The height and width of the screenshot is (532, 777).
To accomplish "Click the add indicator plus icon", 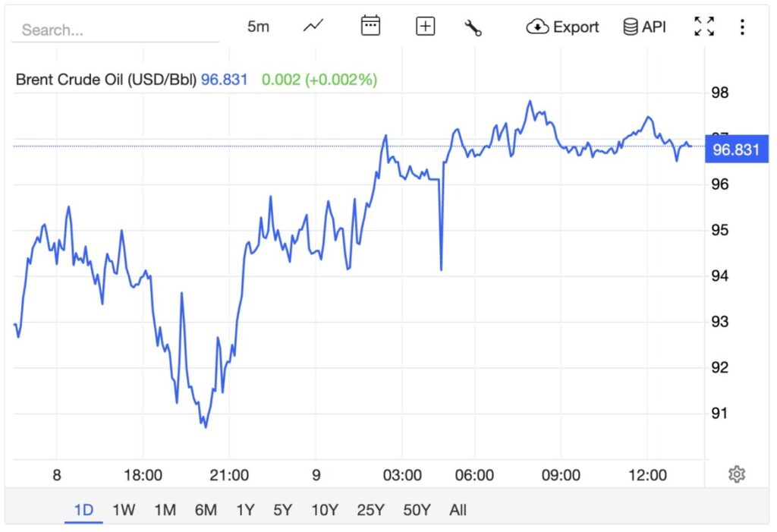I will click(425, 26).
